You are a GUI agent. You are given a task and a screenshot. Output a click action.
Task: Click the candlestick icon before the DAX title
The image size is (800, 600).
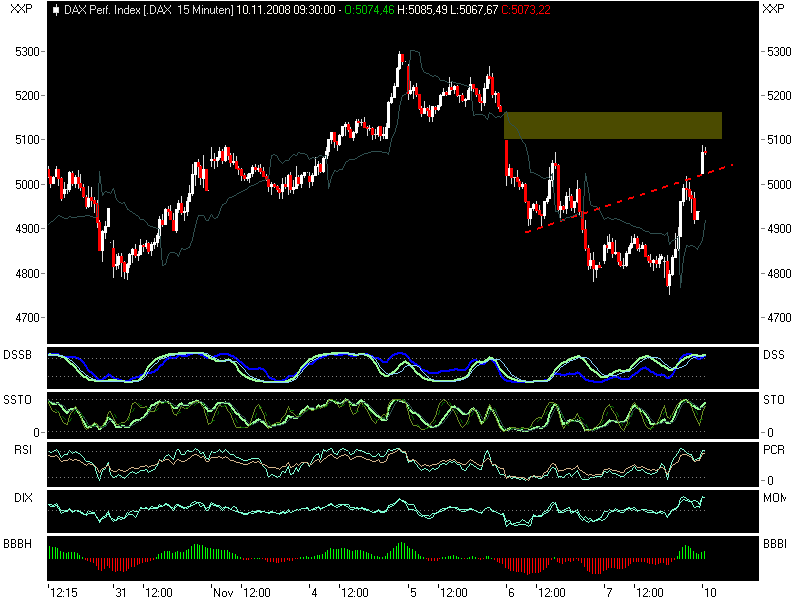[56, 10]
